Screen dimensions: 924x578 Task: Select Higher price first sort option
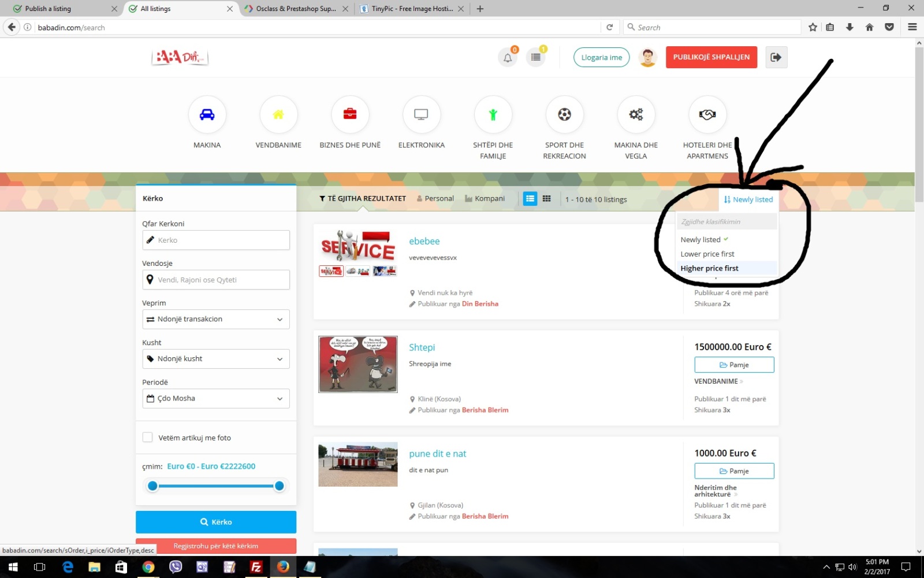click(726, 268)
